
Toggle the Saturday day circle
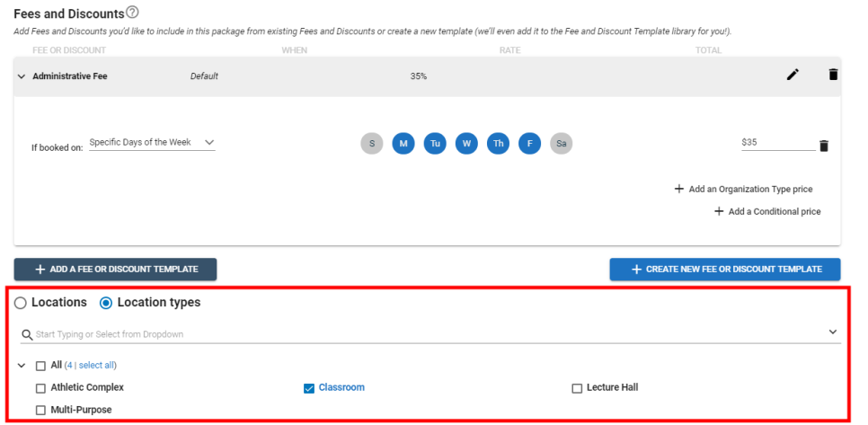(x=562, y=144)
